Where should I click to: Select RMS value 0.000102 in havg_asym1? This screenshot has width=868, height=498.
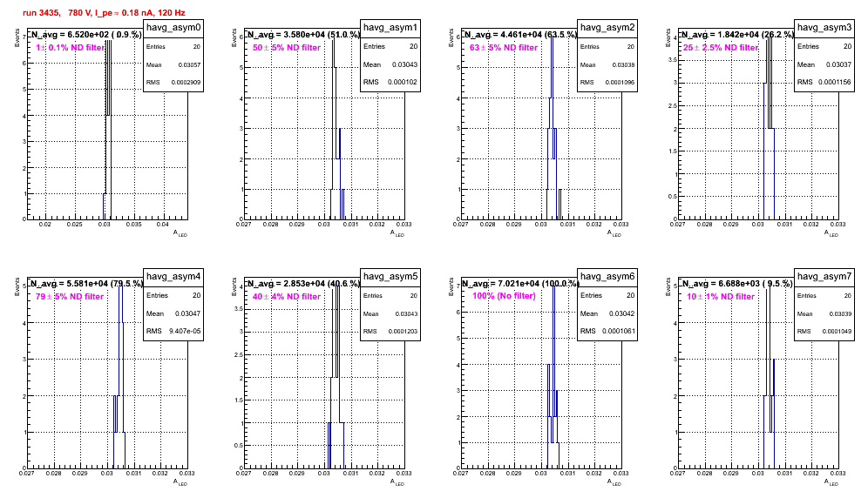[x=403, y=82]
